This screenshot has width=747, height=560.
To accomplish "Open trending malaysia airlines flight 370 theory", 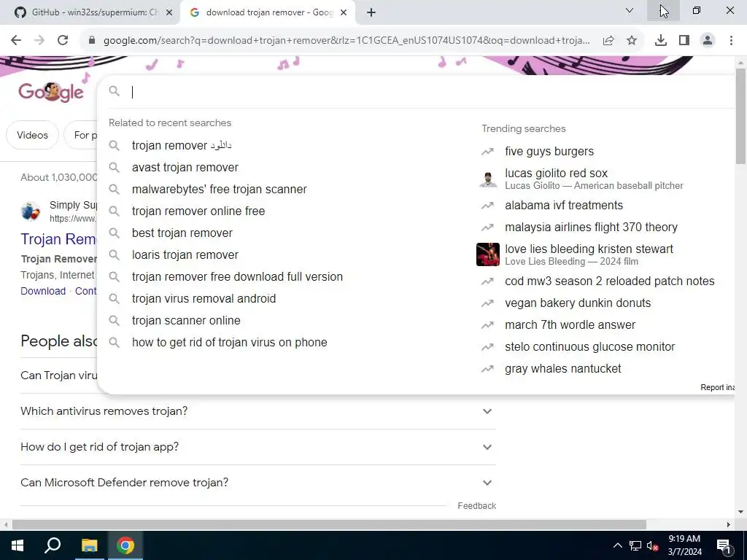I will point(591,227).
